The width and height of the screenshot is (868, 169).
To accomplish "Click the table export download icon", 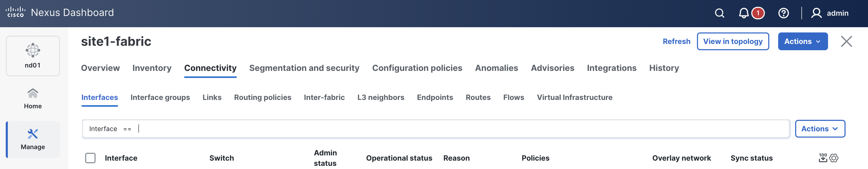I will point(823,157).
